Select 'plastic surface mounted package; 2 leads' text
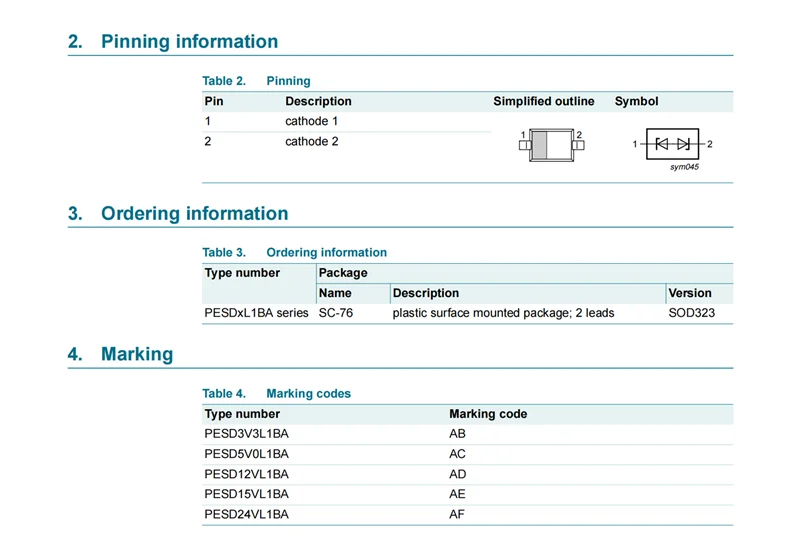 [x=503, y=313]
